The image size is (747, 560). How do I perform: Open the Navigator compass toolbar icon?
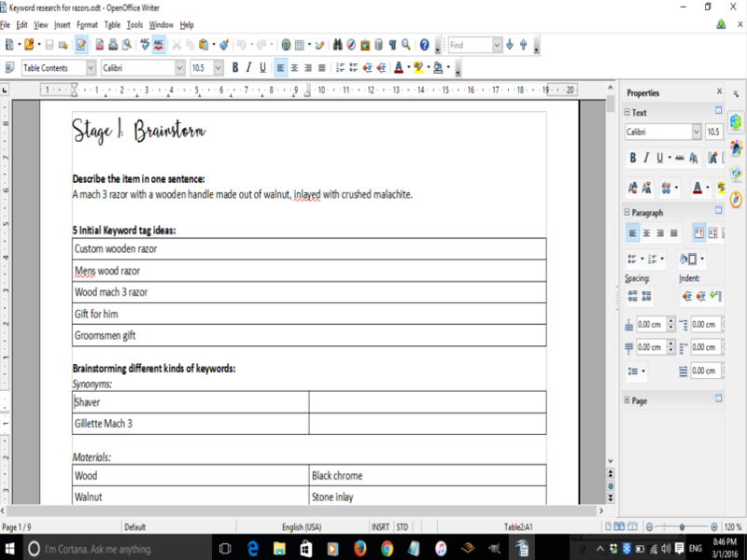coord(351,45)
